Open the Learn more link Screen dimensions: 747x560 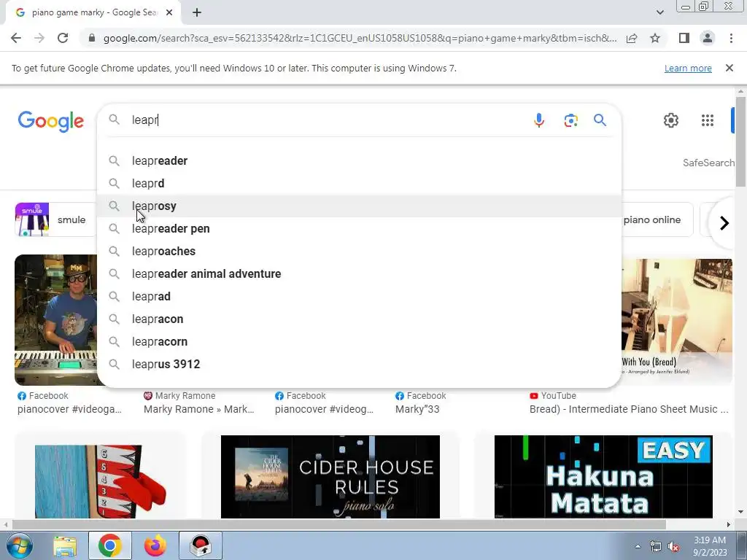coord(688,68)
